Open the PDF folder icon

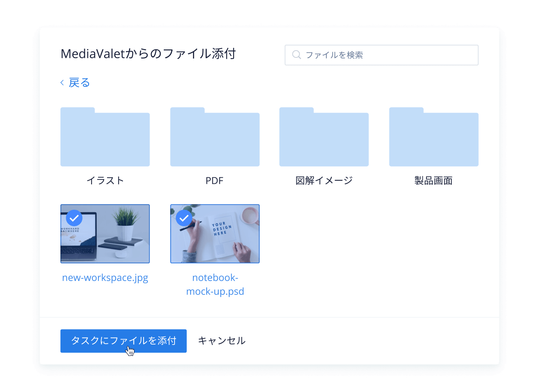pyautogui.click(x=215, y=137)
